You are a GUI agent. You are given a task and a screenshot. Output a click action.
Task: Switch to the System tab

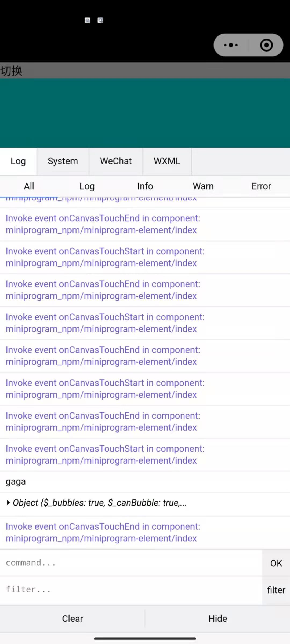coord(63,161)
